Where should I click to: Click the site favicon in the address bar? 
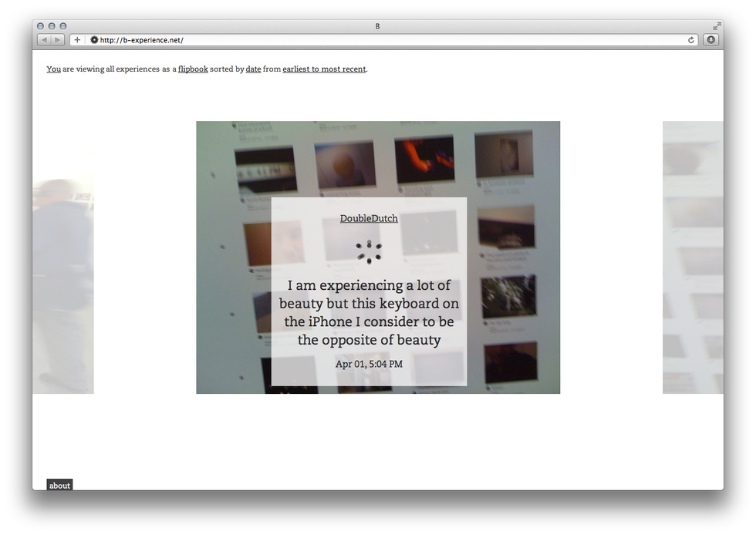tap(94, 40)
